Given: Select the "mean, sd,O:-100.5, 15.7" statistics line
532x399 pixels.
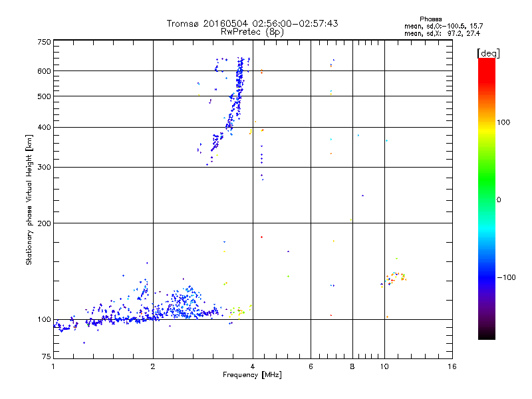Looking at the screenshot, I should [x=444, y=26].
